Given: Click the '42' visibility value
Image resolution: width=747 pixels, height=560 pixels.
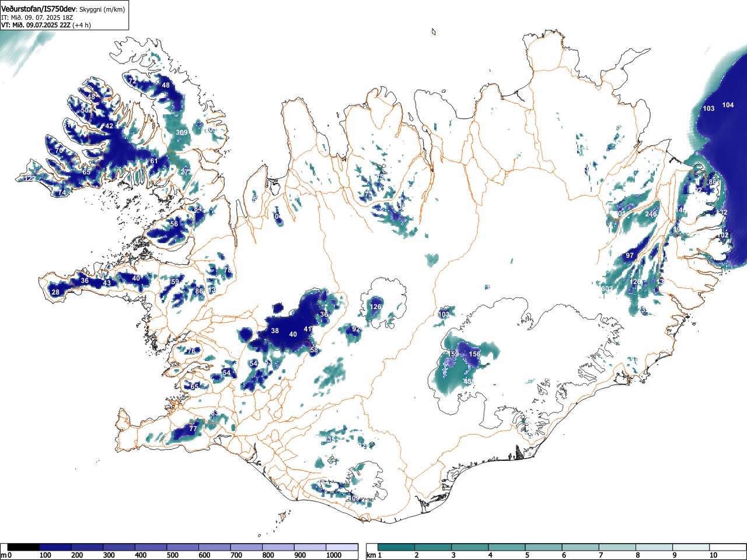Looking at the screenshot, I should point(109,126).
